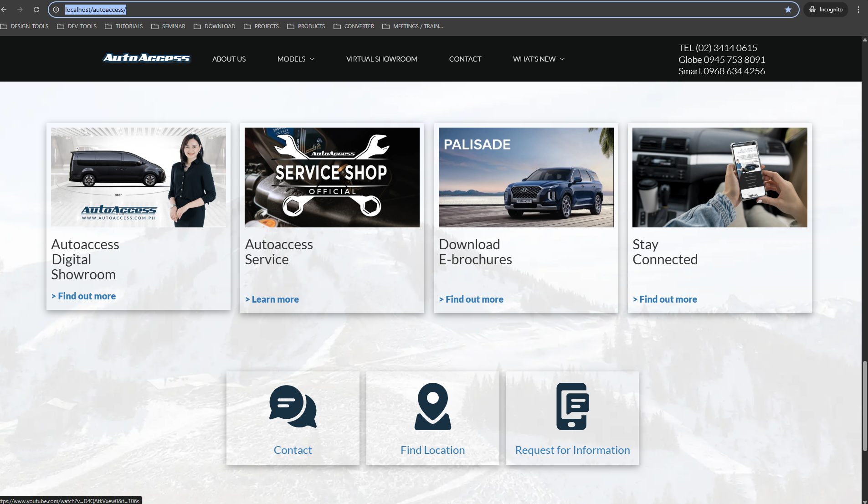This screenshot has height=504, width=868.
Task: Click the Request for Information phone icon
Action: (573, 406)
